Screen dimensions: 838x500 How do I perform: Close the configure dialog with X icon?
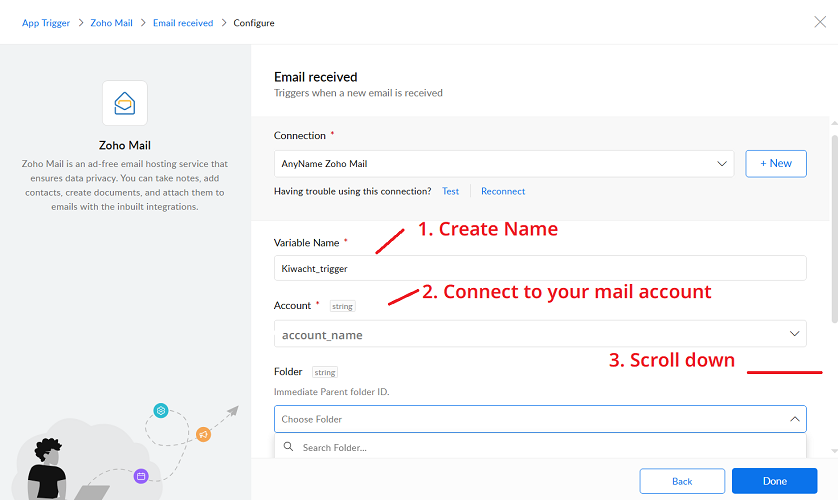click(820, 22)
